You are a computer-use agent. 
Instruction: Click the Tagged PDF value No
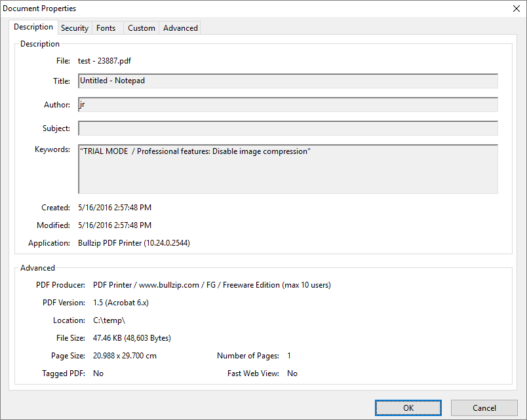click(x=98, y=373)
